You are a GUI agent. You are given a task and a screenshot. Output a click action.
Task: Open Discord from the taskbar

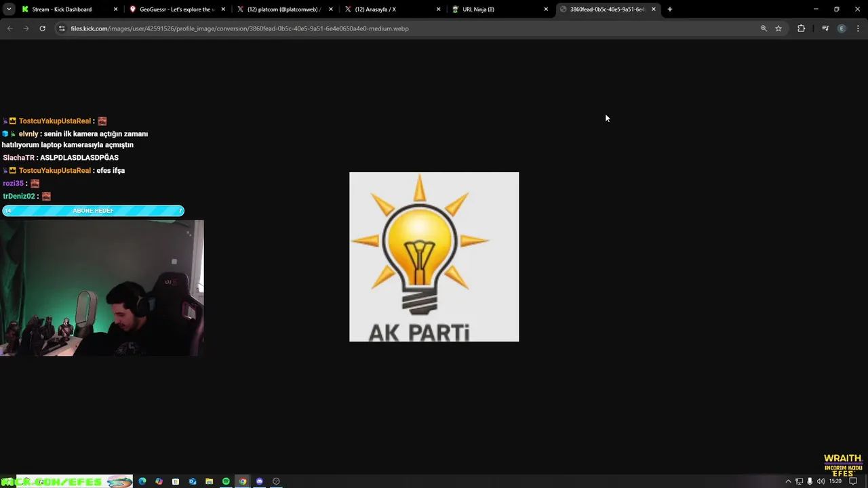click(259, 481)
